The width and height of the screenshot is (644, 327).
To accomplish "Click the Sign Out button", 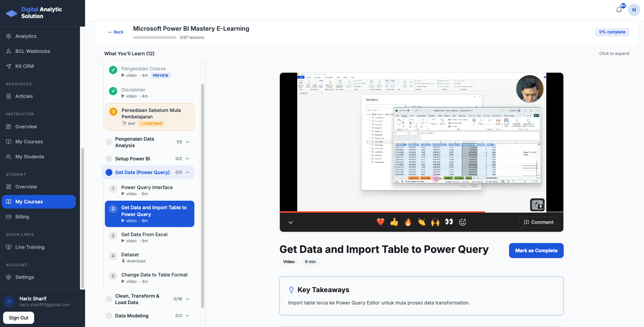I will (x=19, y=318).
